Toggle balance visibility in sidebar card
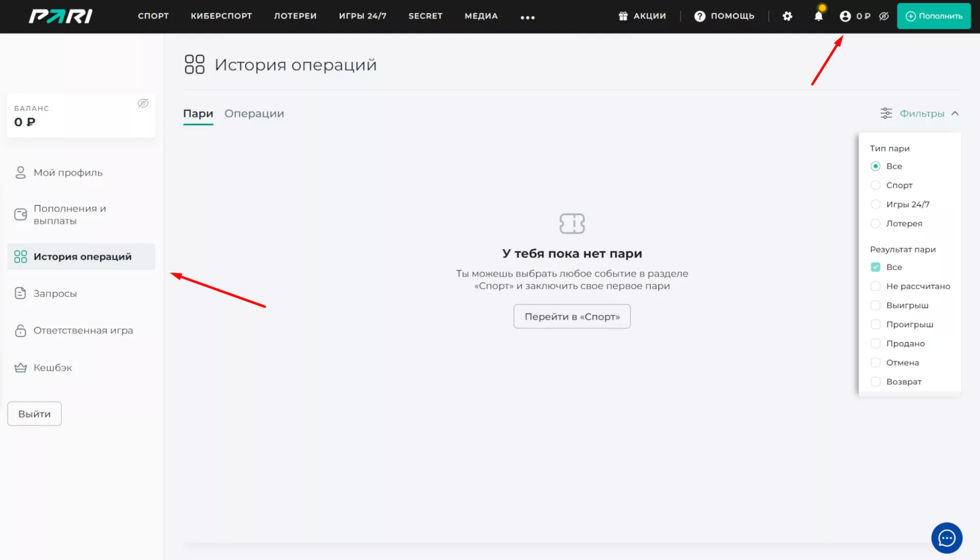Screen dimensions: 980x560 click(x=143, y=103)
